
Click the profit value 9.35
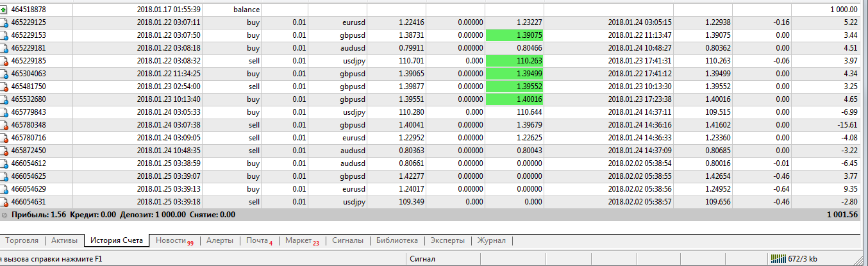[x=850, y=189]
